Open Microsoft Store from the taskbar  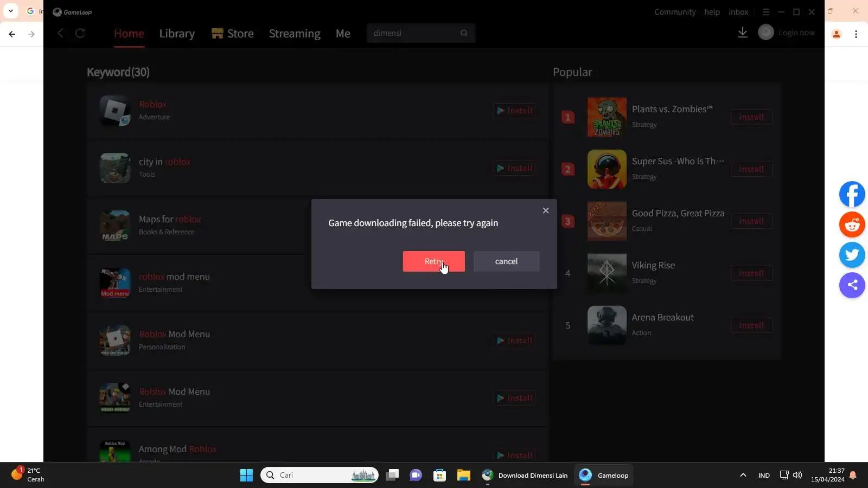[x=439, y=476]
